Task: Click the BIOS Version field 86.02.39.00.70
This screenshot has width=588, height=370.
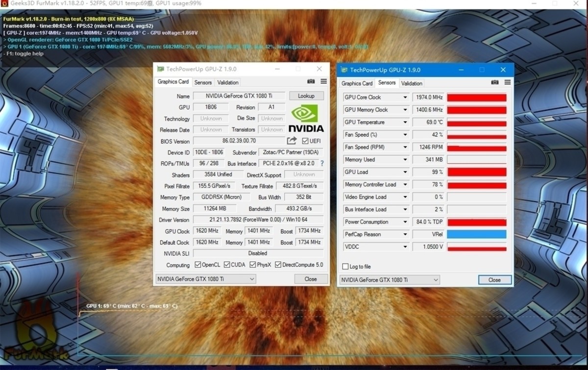Action: click(x=239, y=141)
